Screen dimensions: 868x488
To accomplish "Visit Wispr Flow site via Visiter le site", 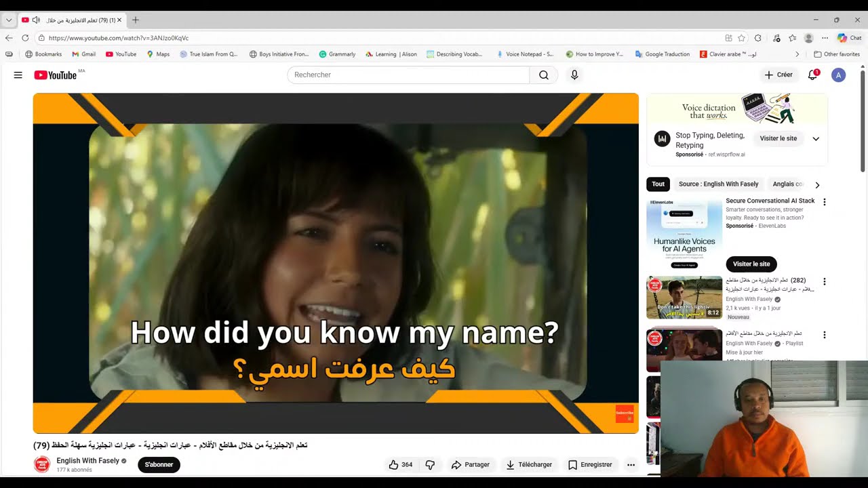I will tap(778, 138).
